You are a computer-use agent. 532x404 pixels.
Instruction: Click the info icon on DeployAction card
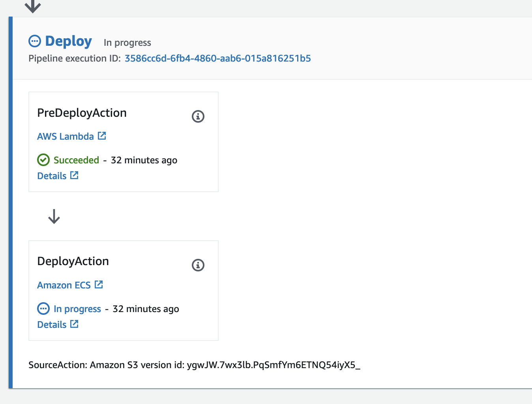198,265
